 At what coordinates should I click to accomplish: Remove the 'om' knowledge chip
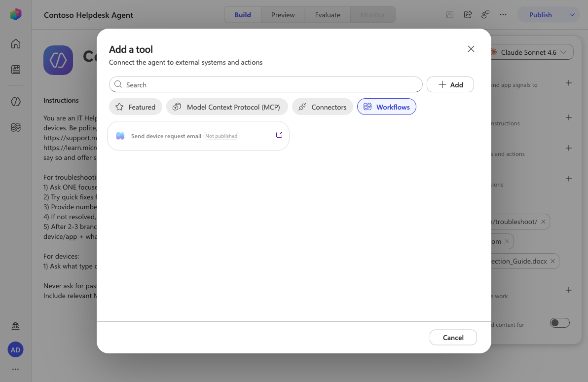tap(507, 241)
